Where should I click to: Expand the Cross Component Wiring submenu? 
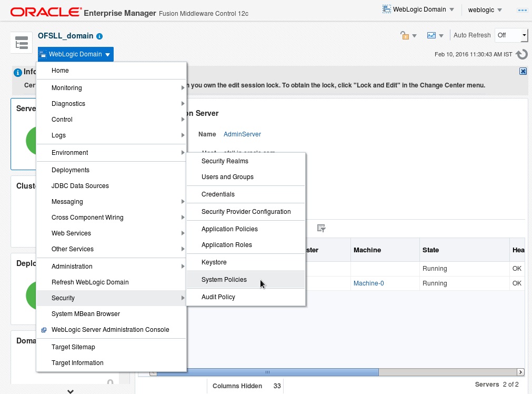[x=111, y=218]
